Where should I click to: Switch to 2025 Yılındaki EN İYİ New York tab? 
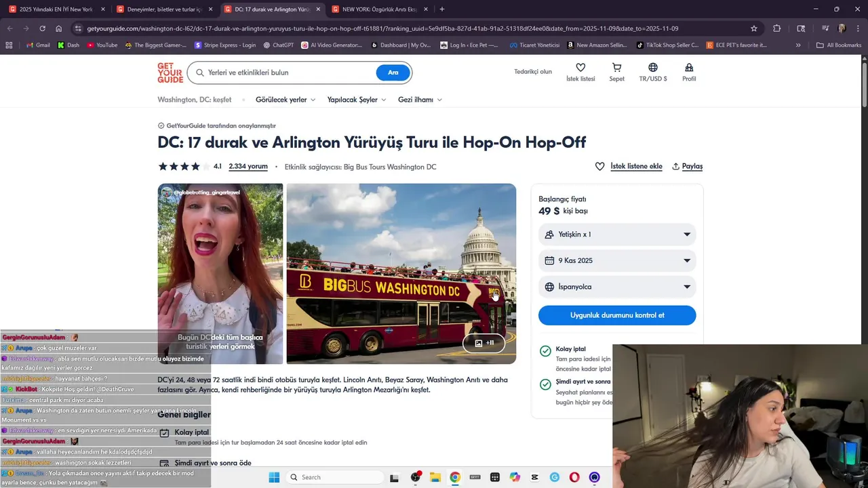pyautogui.click(x=56, y=9)
